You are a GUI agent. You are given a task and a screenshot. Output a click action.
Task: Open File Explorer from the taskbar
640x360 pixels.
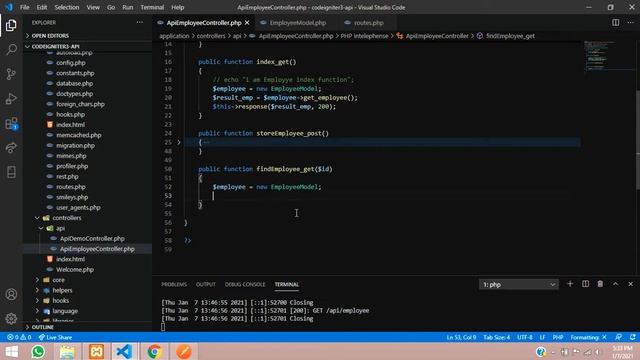67,352
